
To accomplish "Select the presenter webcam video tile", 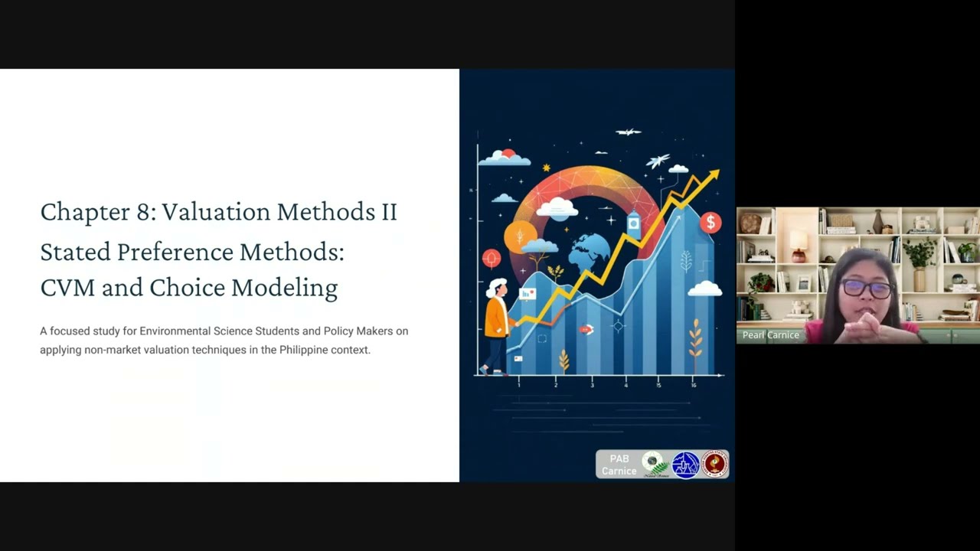I will [x=857, y=275].
